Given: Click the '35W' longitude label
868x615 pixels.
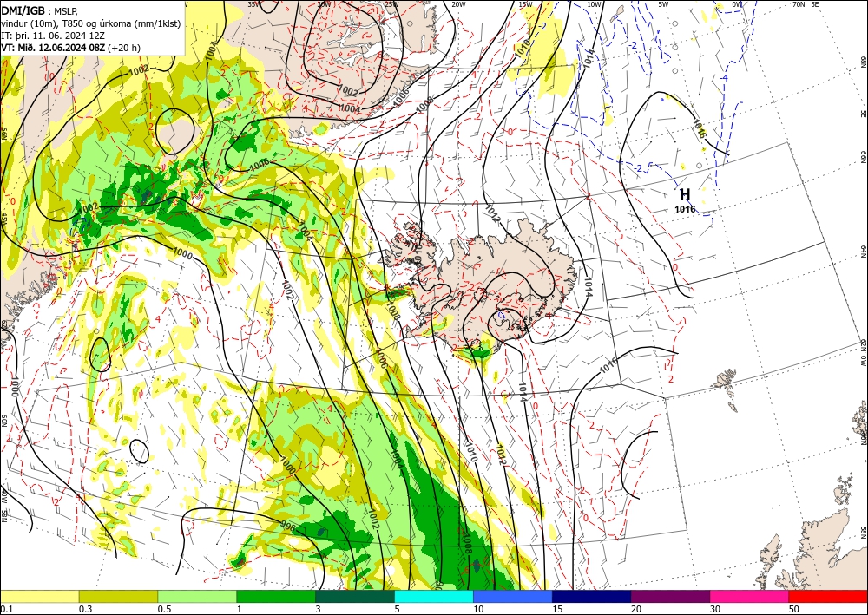Looking at the screenshot, I should point(254,4).
